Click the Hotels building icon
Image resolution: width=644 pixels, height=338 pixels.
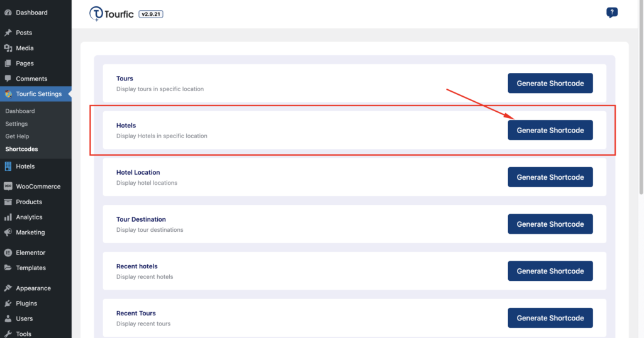coord(8,166)
